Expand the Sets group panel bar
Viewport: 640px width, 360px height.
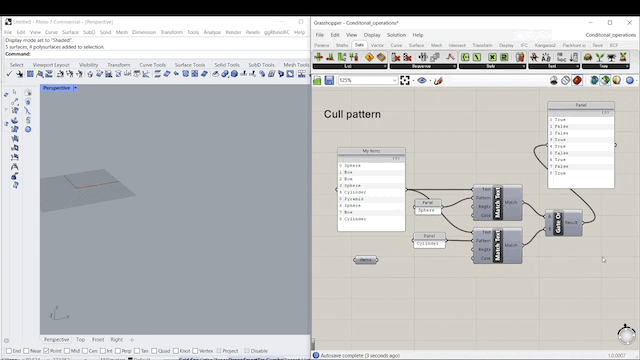[492, 66]
